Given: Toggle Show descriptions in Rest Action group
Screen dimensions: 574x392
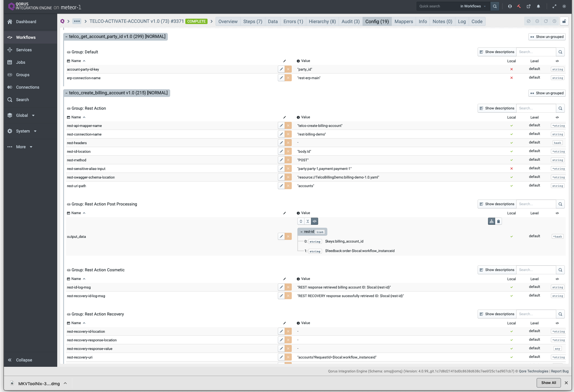Looking at the screenshot, I should coord(497,108).
